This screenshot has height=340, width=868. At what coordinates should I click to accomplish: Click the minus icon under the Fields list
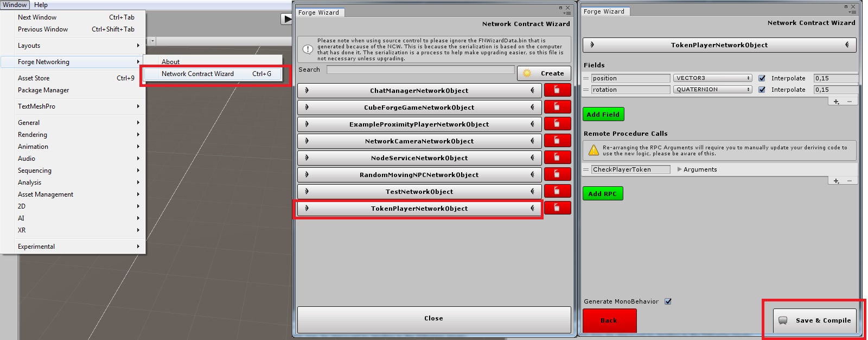click(850, 102)
